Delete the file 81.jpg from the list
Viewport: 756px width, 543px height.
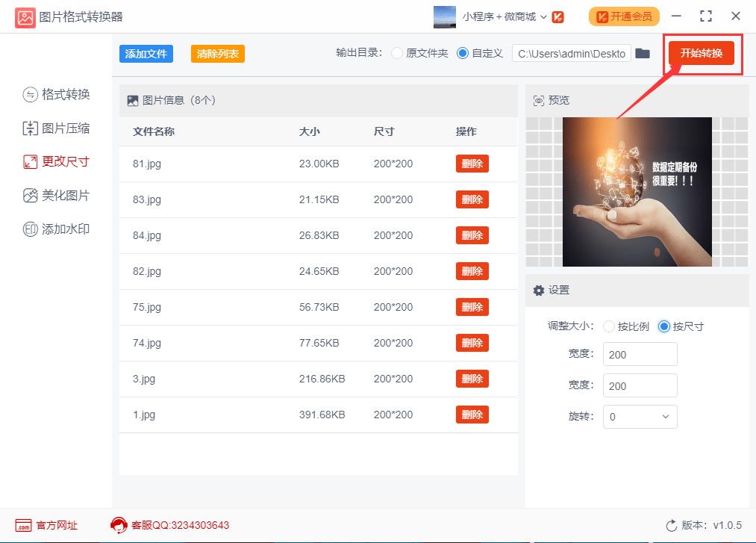click(x=472, y=164)
